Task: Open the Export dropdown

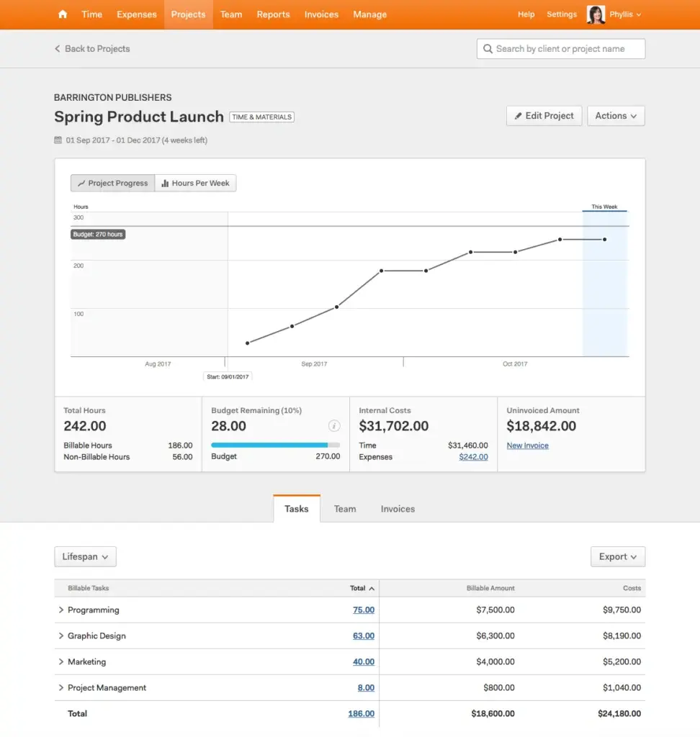Action: point(617,556)
